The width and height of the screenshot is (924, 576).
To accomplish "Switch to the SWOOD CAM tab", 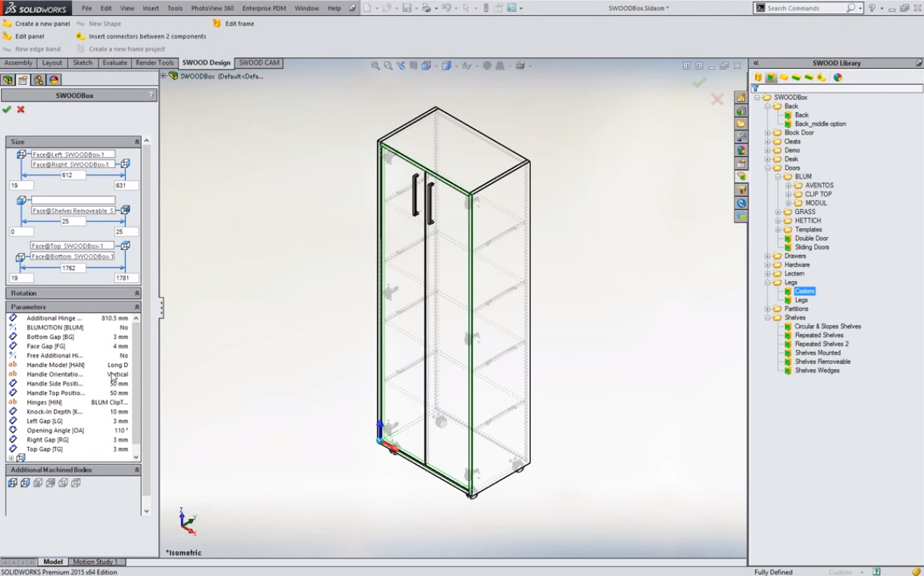I will coord(258,63).
